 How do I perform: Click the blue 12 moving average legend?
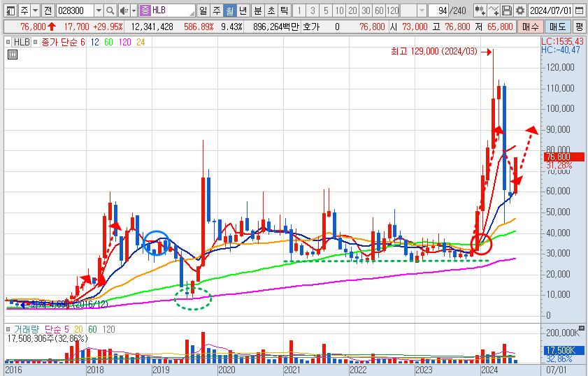(x=95, y=43)
